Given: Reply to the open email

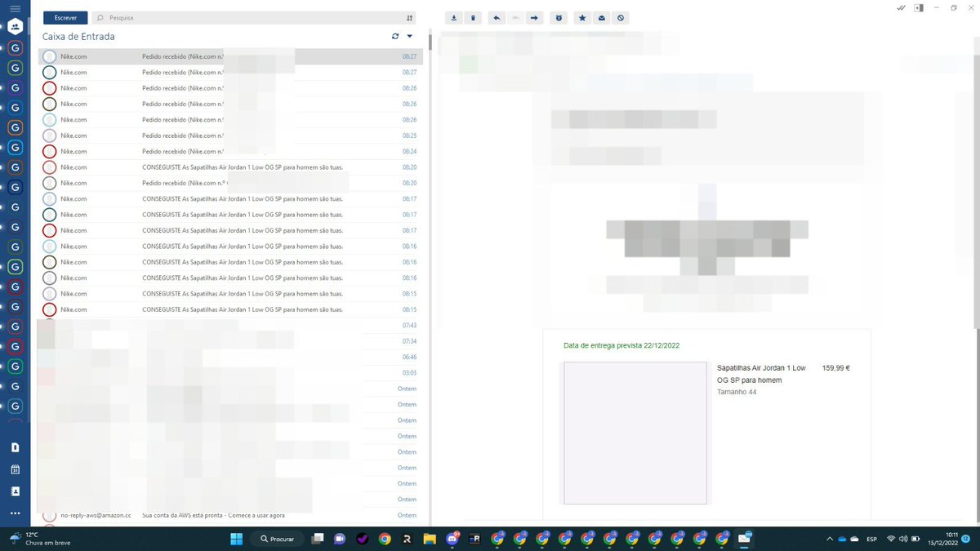Looking at the screenshot, I should 497,18.
